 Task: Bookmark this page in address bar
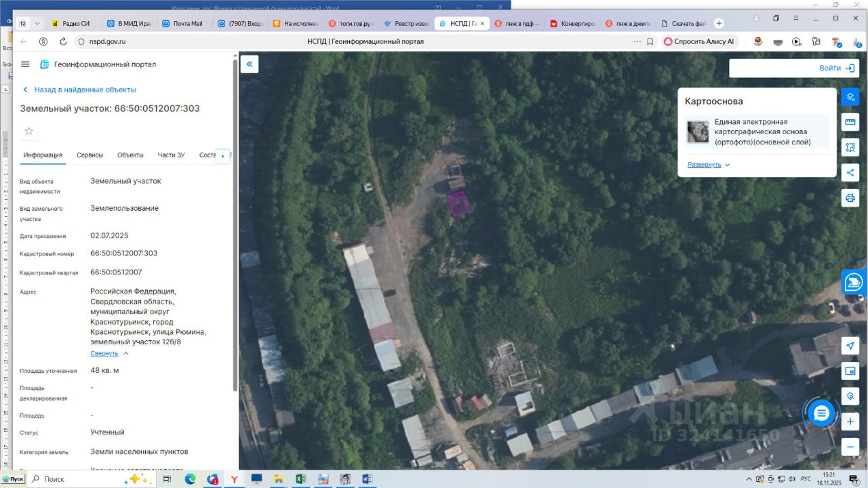[x=650, y=41]
